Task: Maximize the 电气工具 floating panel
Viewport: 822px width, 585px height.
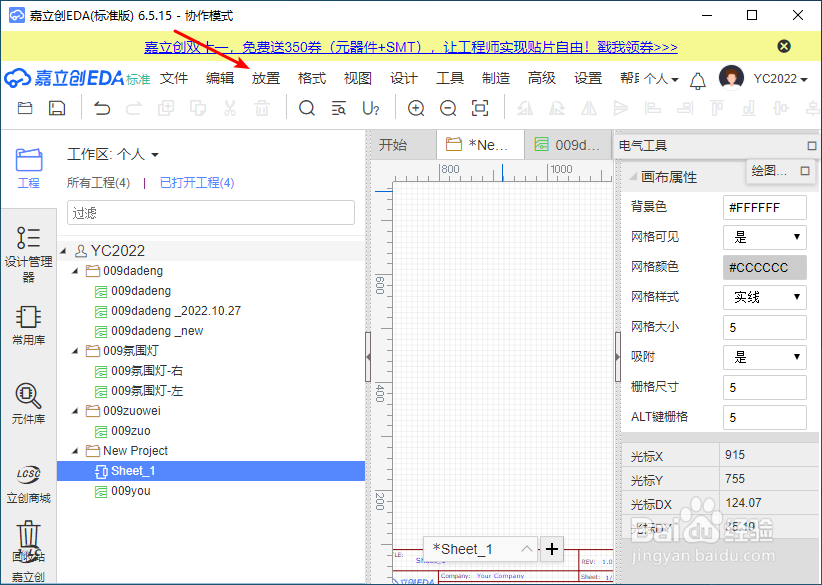Action: click(x=812, y=146)
